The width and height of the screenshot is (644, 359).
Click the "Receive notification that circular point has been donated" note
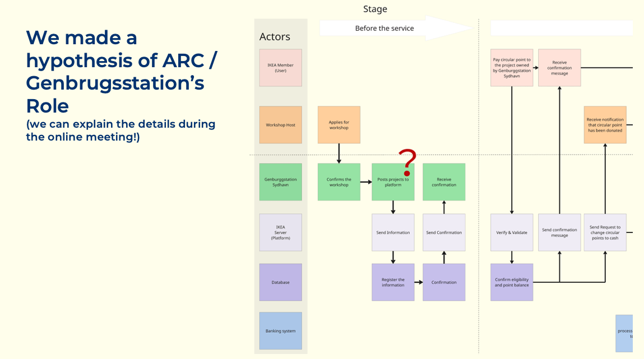(605, 125)
